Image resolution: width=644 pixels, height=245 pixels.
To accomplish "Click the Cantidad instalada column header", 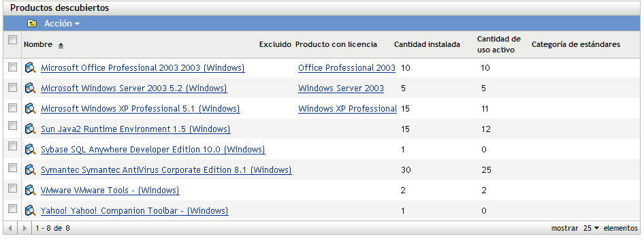I will [x=427, y=44].
